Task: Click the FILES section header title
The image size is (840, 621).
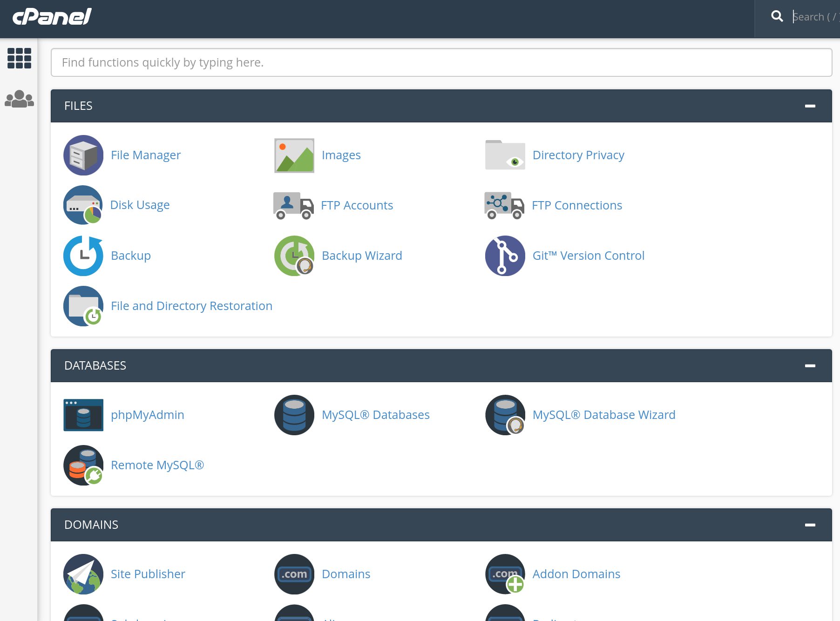Action: (x=78, y=106)
